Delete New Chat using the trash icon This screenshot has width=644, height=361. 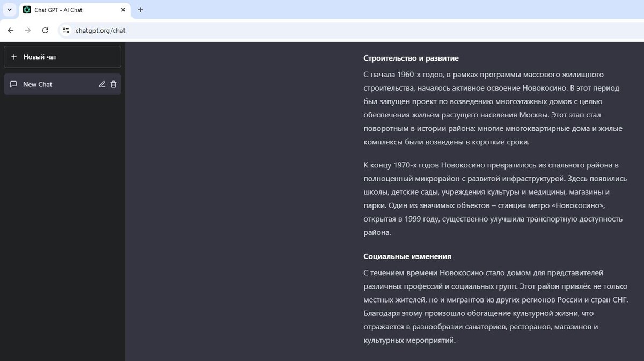[113, 84]
